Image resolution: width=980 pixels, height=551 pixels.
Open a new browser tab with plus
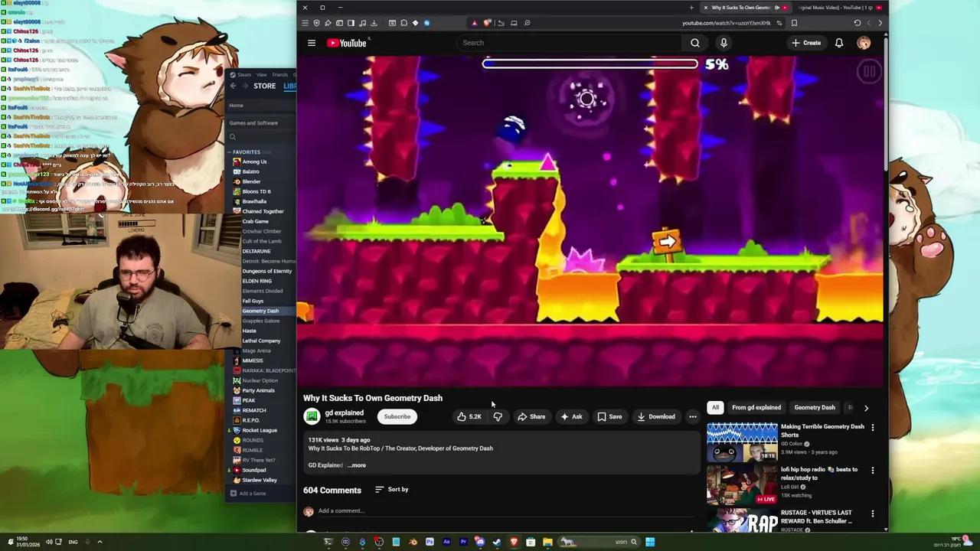(691, 8)
